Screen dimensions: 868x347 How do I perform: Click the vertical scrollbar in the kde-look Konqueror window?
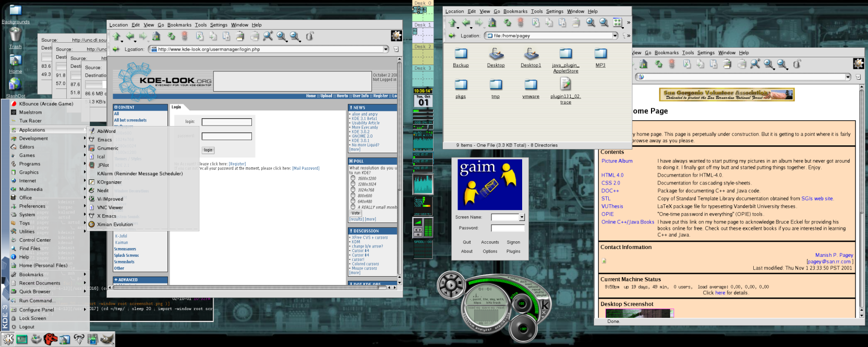(x=400, y=172)
